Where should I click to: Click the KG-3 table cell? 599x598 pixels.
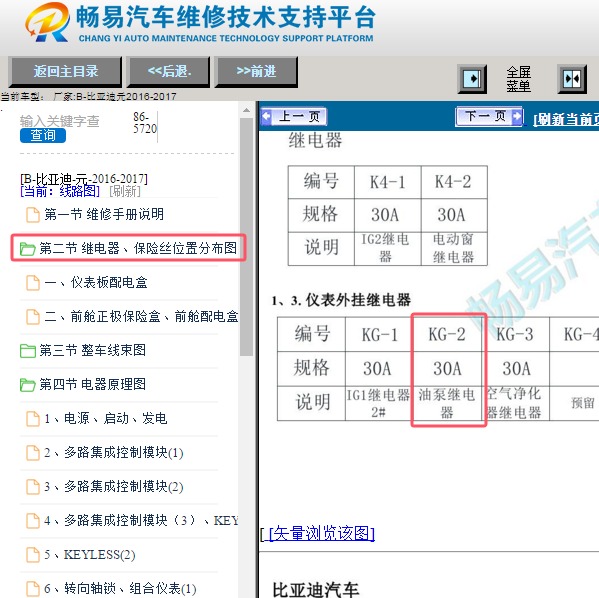pos(515,335)
